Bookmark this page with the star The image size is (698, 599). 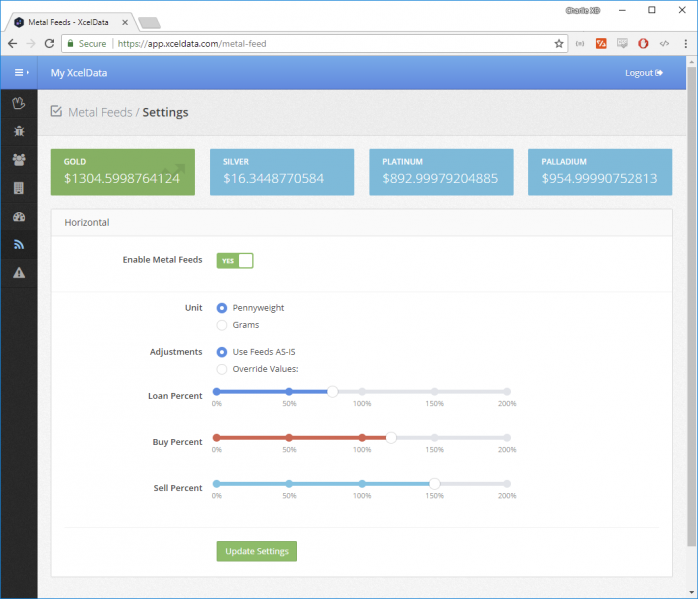tap(559, 43)
